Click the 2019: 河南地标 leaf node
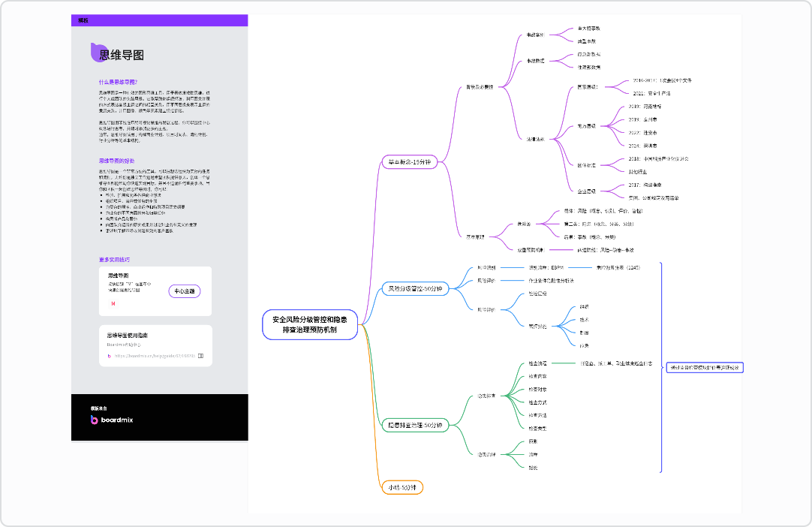The image size is (812, 527). click(x=645, y=107)
